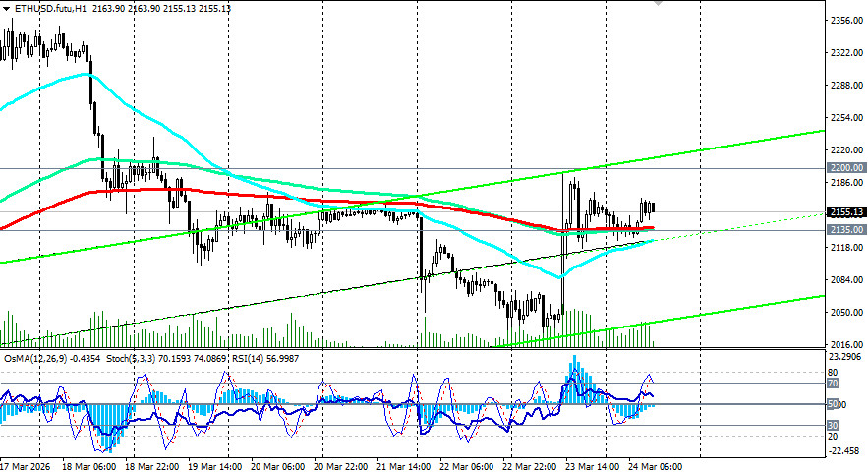Click the 19 Mar 14:00 time label
868x475 pixels.
click(x=214, y=467)
